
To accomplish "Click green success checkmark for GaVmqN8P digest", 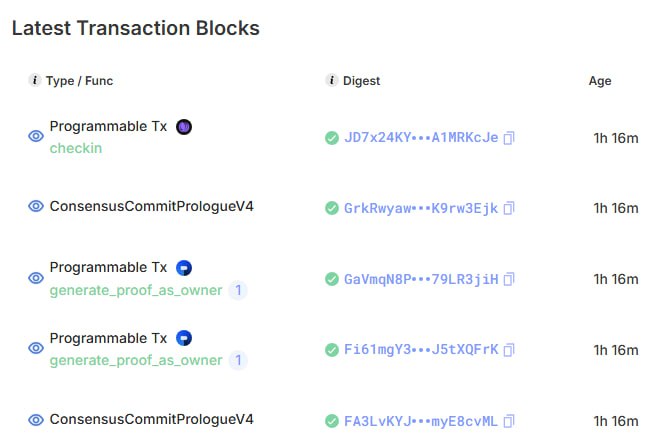I will (332, 279).
